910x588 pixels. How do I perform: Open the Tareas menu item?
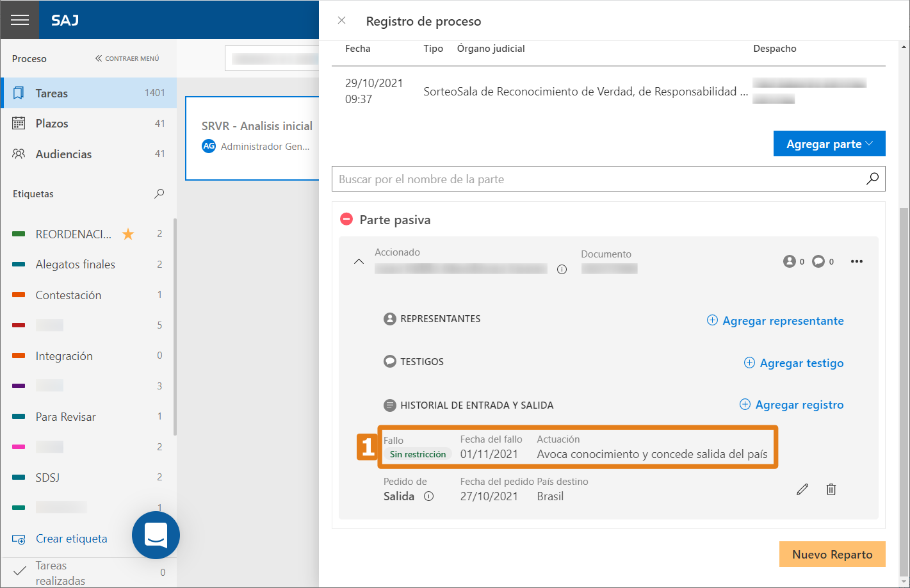coord(88,93)
